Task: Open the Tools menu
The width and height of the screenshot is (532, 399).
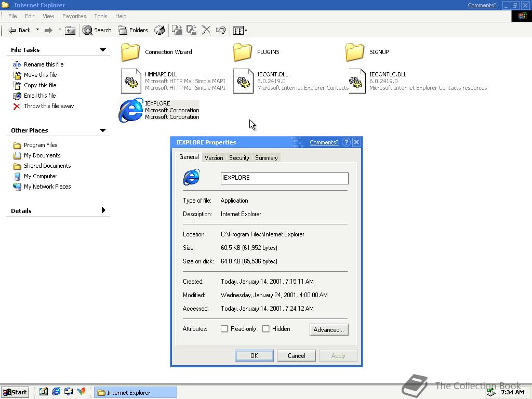Action: tap(100, 16)
